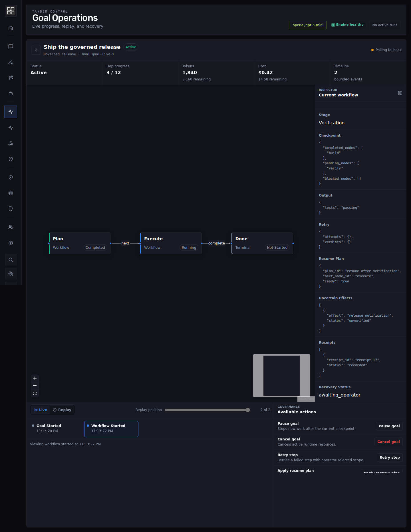
Task: Click the '$4.58 remaining' cost text
Action: tap(272, 79)
